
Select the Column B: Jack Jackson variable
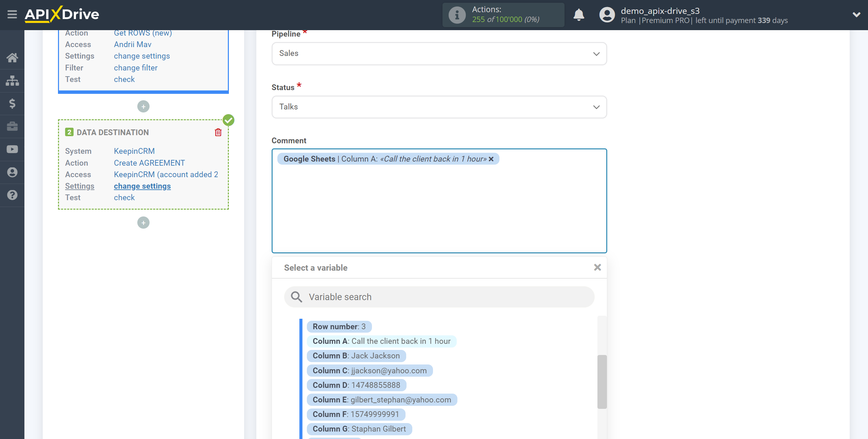point(356,356)
